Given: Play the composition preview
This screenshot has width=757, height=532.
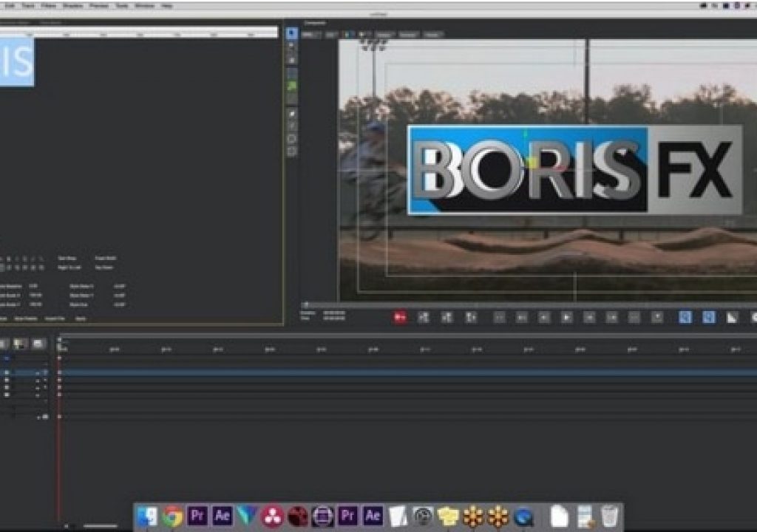Looking at the screenshot, I should (x=566, y=317).
